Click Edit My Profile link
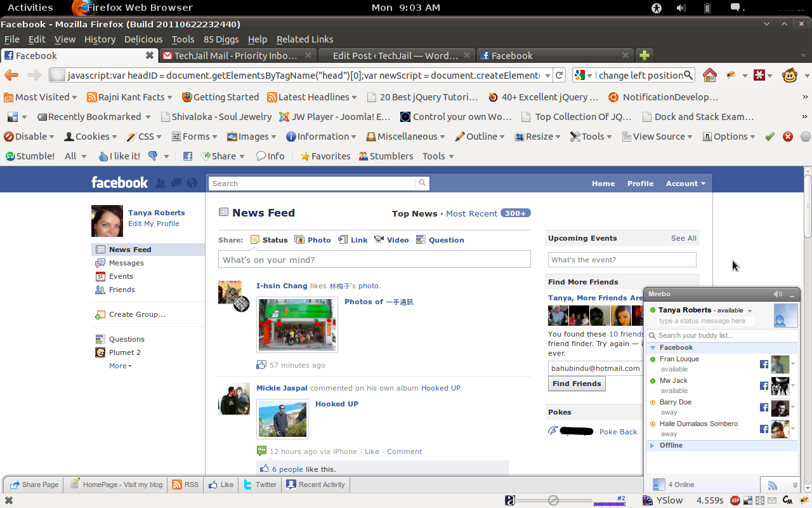The image size is (812, 508). (154, 224)
